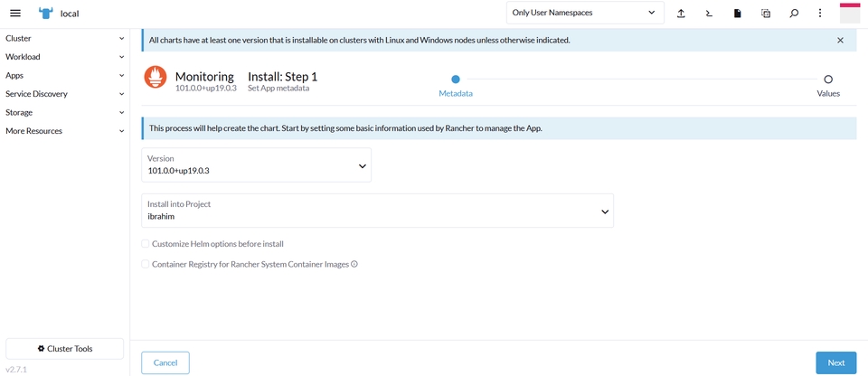Image resolution: width=868 pixels, height=376 pixels.
Task: Expand the Service Discovery section
Action: (x=65, y=94)
